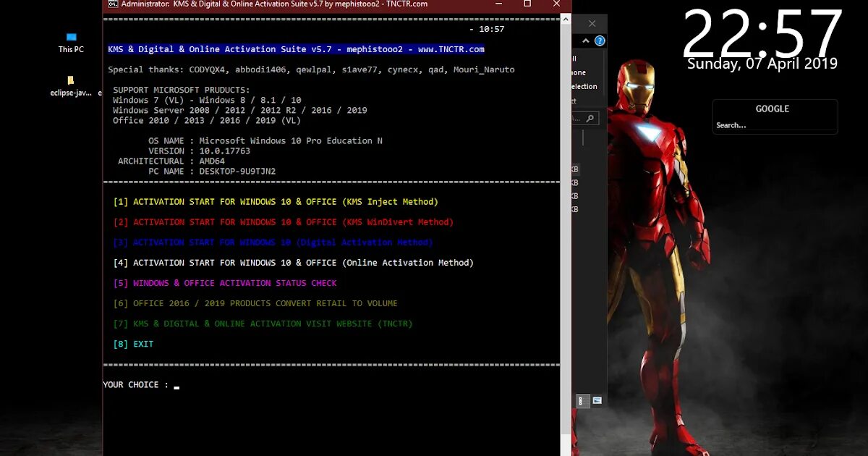Click Invert selection in the Explorer ribbon

[581, 86]
